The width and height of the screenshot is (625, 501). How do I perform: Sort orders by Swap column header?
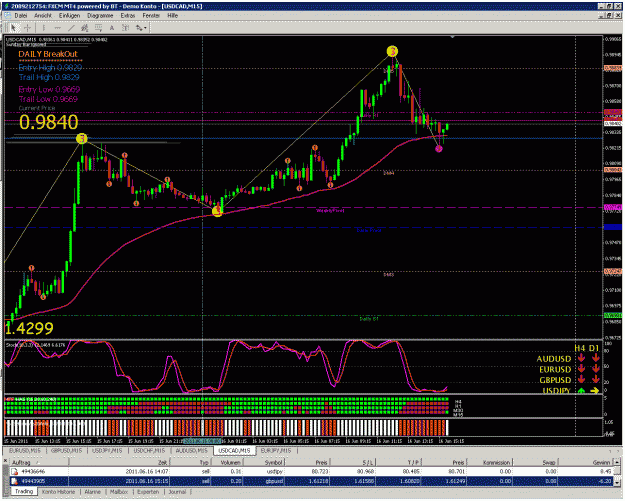tap(535, 463)
